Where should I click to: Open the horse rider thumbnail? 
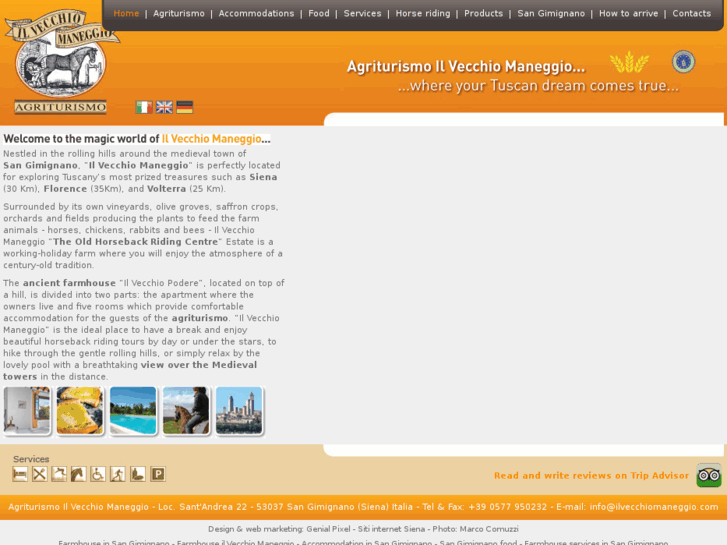coord(185,411)
